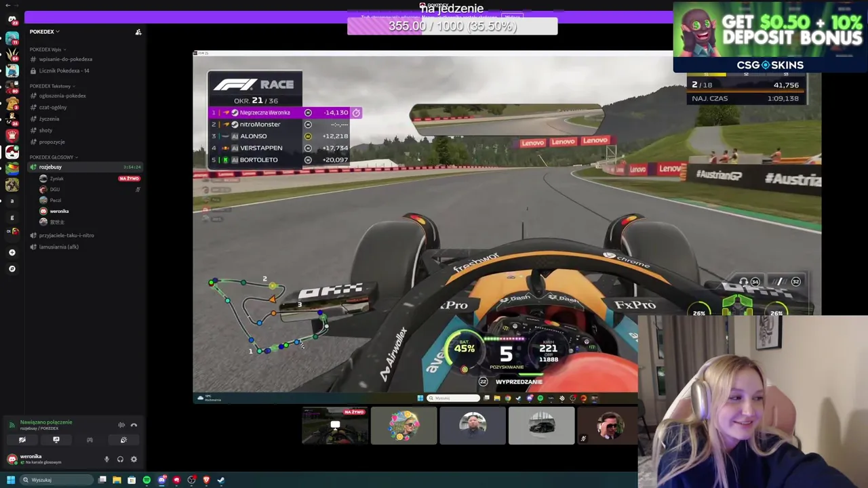Open the POKEDEX server dropdown menu

coord(44,31)
